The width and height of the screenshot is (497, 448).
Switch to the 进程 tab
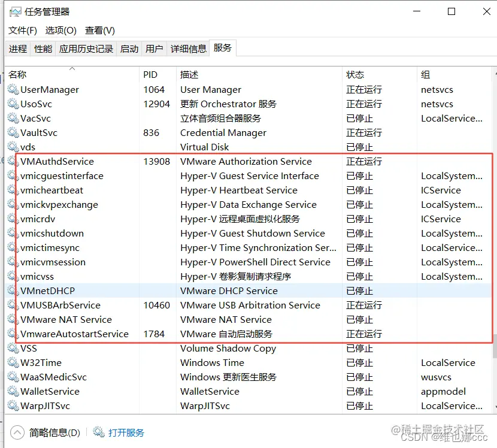click(18, 49)
